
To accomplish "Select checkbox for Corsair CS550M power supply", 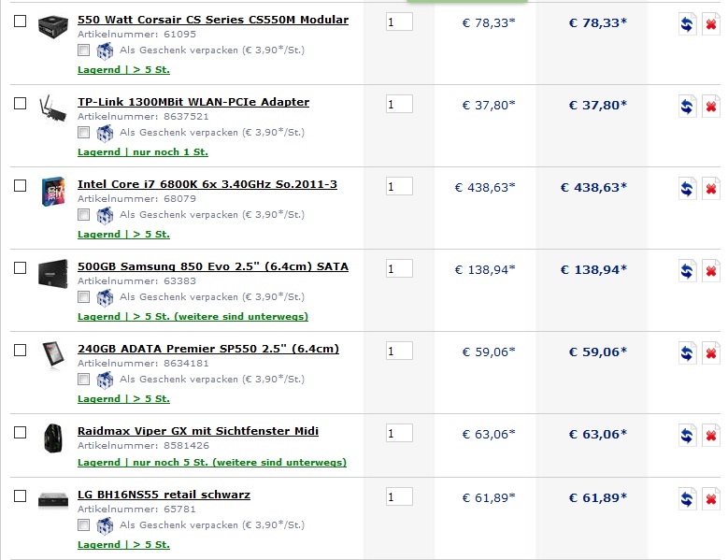I will pyautogui.click(x=20, y=21).
